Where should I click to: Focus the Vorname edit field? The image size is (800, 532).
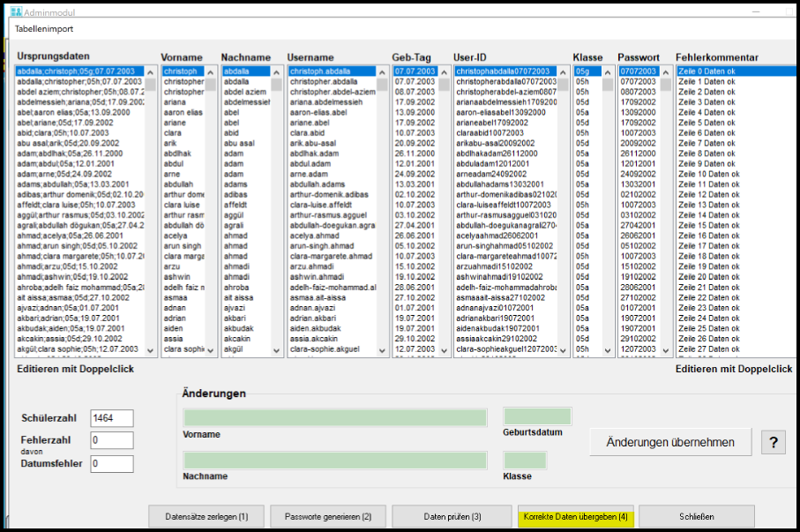(334, 418)
